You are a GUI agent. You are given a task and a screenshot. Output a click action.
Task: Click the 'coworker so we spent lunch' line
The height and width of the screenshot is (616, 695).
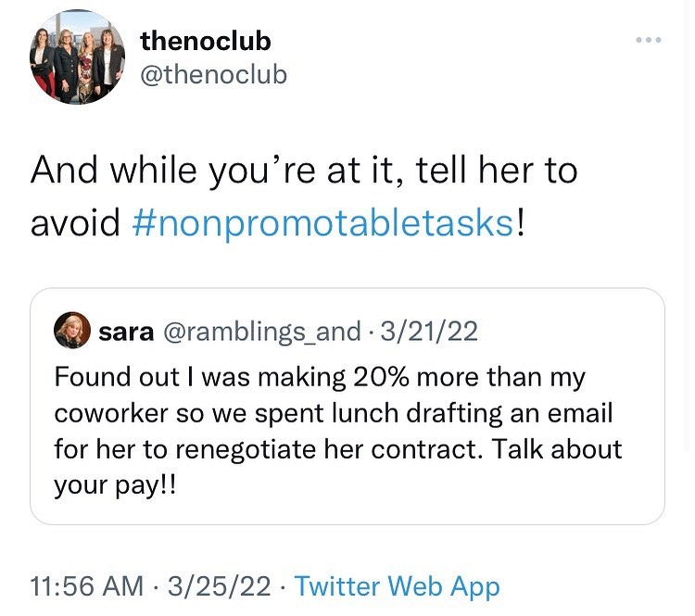coord(334,413)
